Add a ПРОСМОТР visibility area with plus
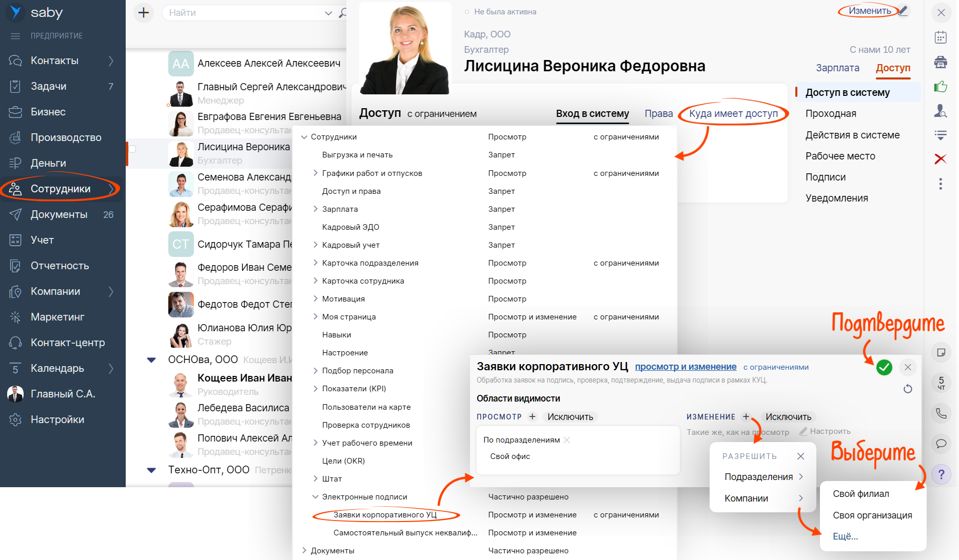 533,416
